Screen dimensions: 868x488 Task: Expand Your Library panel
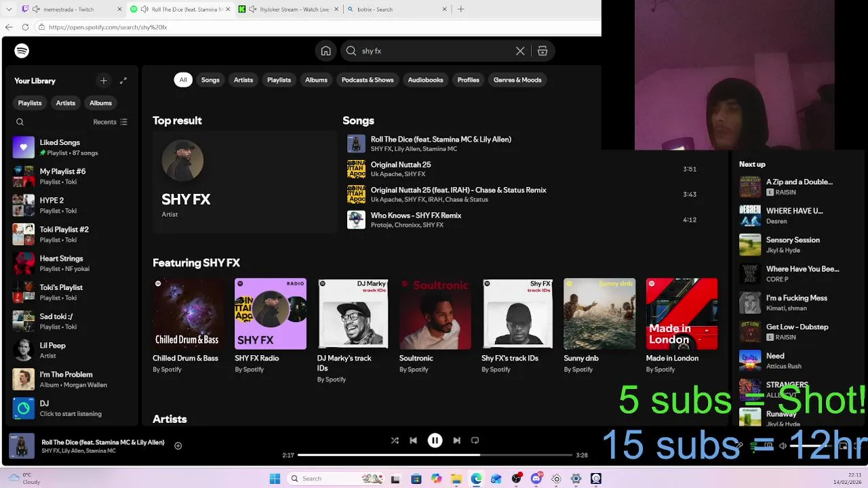pos(123,81)
